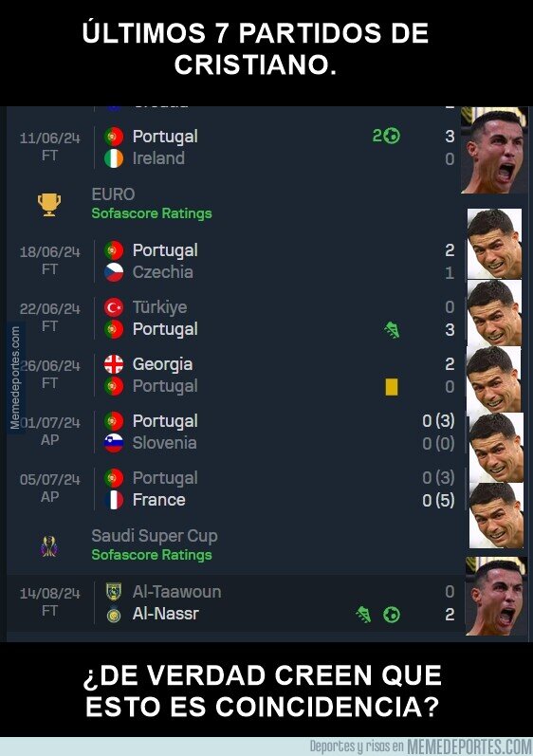The image size is (533, 756).
Task: Click the France flag icon
Action: (x=114, y=500)
